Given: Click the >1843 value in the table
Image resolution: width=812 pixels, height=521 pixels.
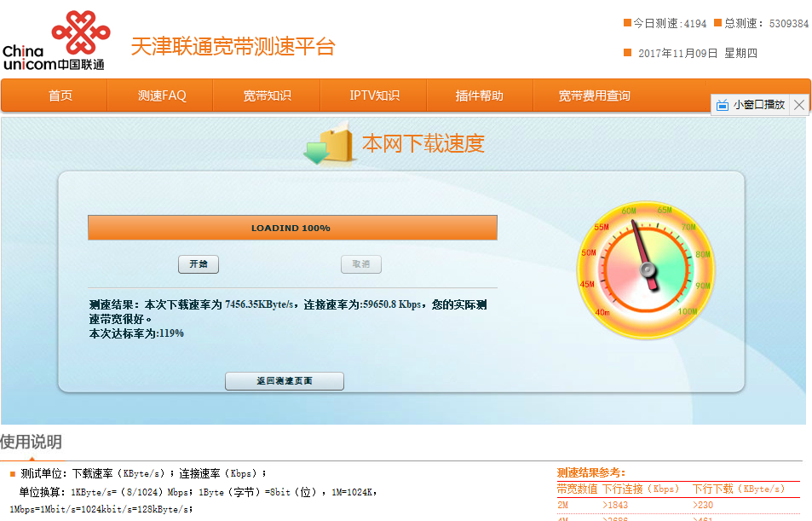Looking at the screenshot, I should click(615, 505).
